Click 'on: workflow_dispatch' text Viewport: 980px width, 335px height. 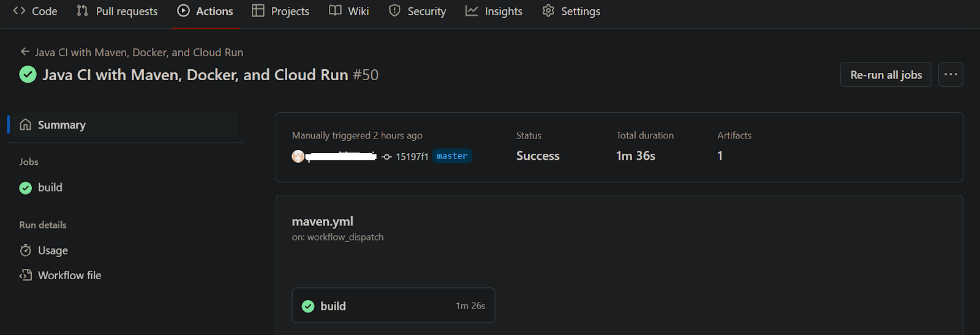[337, 237]
